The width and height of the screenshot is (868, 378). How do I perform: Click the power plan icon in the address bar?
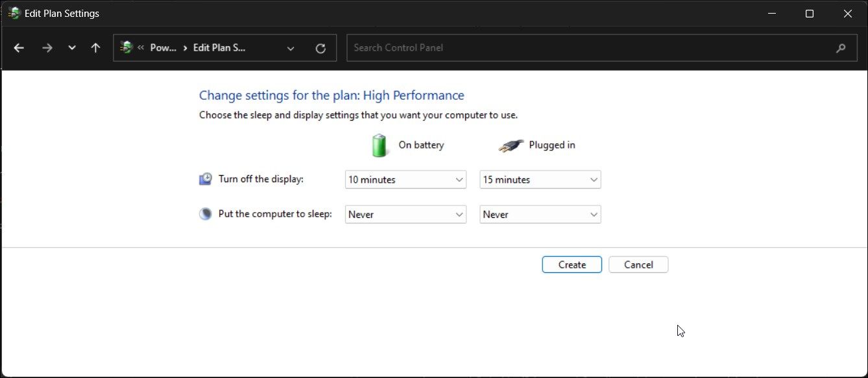[x=125, y=47]
